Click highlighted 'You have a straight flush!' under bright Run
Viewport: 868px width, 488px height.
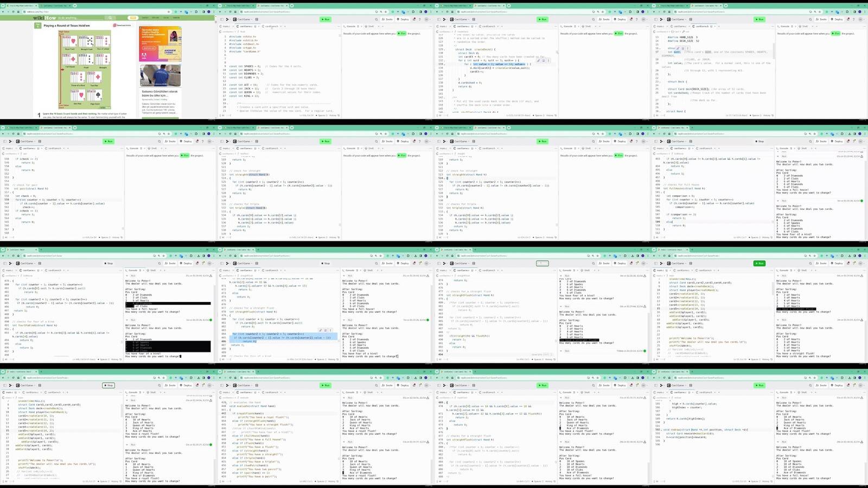click(796, 309)
